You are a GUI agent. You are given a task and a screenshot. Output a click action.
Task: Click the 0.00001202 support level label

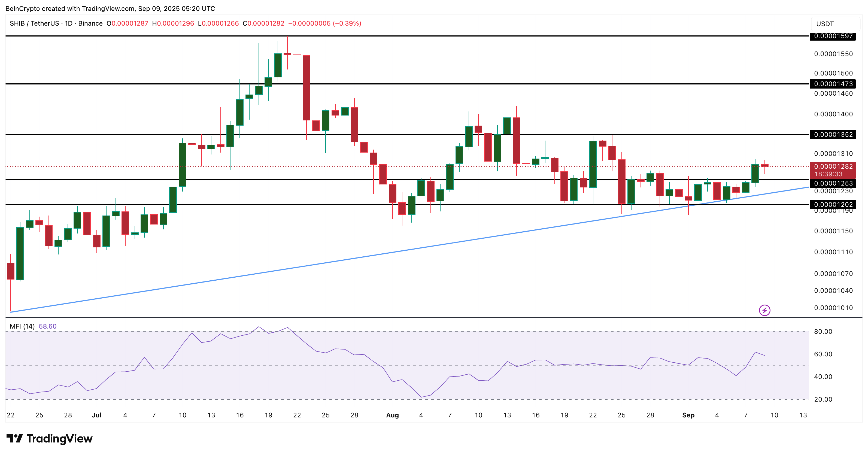[x=833, y=205]
